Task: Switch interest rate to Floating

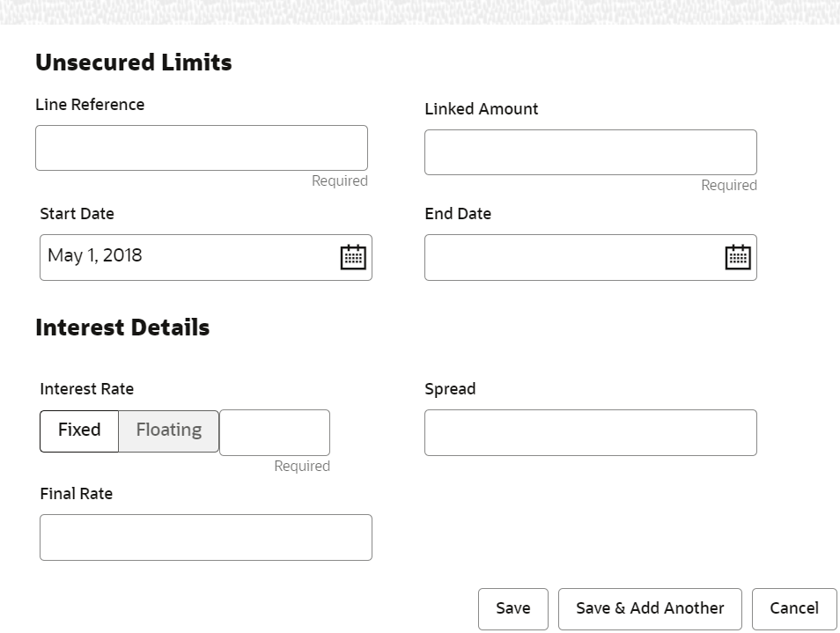Action: pos(169,431)
